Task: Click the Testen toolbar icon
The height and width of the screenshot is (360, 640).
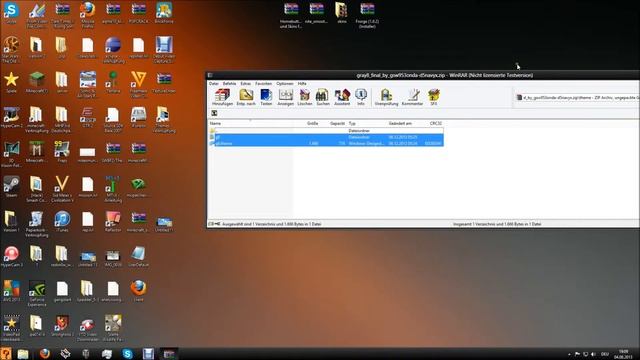Action: pos(266,97)
